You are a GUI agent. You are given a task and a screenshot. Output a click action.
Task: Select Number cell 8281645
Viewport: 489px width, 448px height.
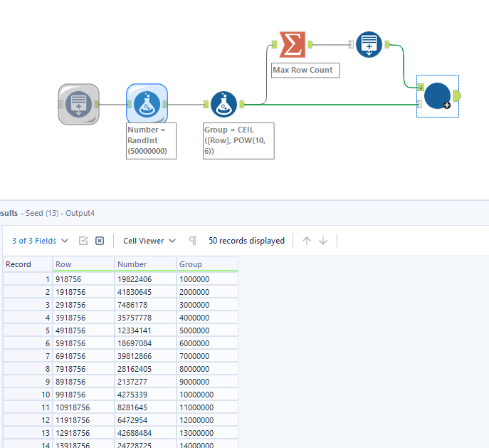[x=145, y=407]
